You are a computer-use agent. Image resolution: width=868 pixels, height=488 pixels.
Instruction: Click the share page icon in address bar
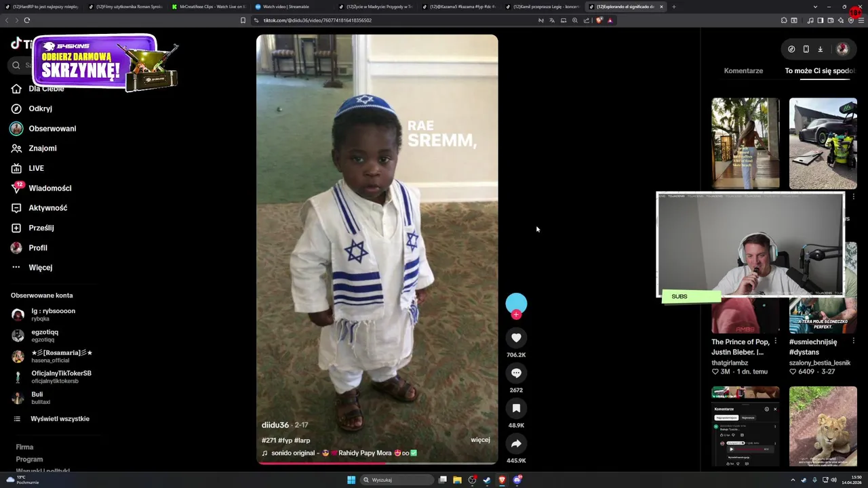pos(587,20)
